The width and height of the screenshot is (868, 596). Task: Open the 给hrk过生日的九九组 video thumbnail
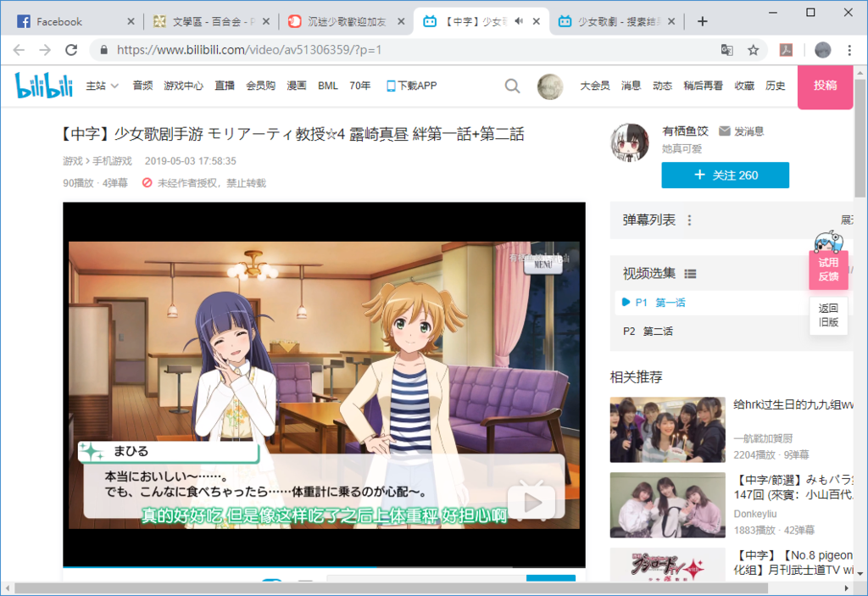pyautogui.click(x=668, y=429)
